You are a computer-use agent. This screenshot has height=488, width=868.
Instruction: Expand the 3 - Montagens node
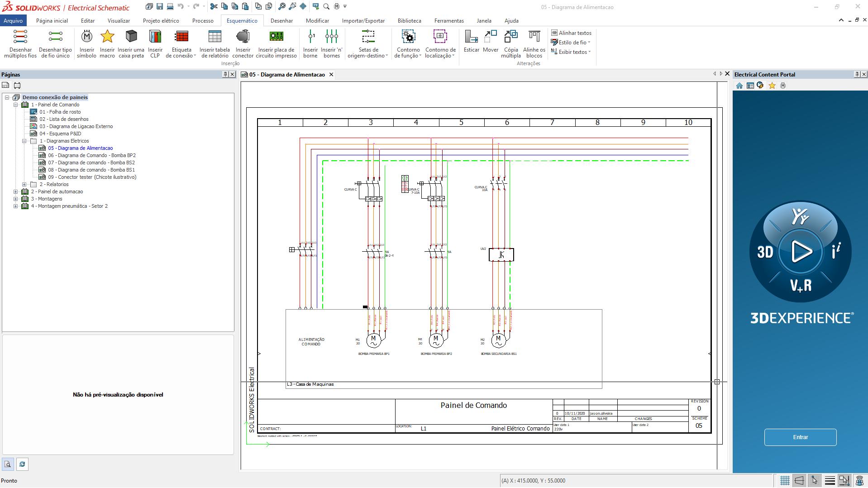(16, 199)
